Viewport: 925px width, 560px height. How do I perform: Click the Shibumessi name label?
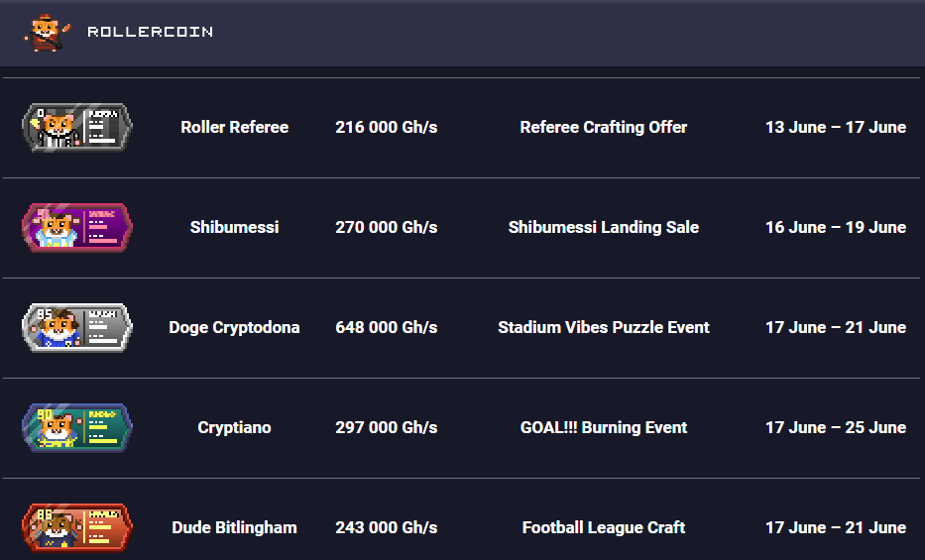(235, 228)
